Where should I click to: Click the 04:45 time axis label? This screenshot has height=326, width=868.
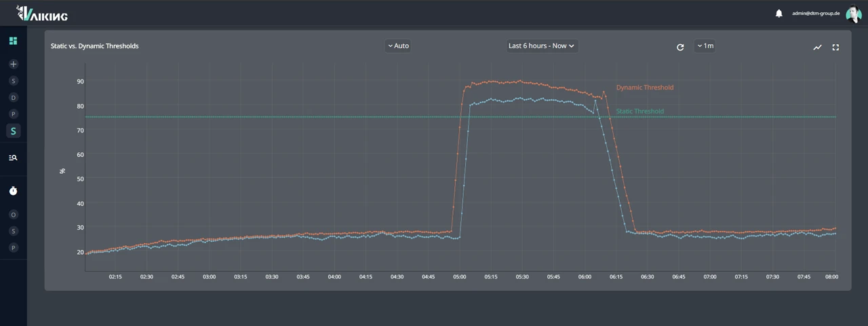[428, 277]
